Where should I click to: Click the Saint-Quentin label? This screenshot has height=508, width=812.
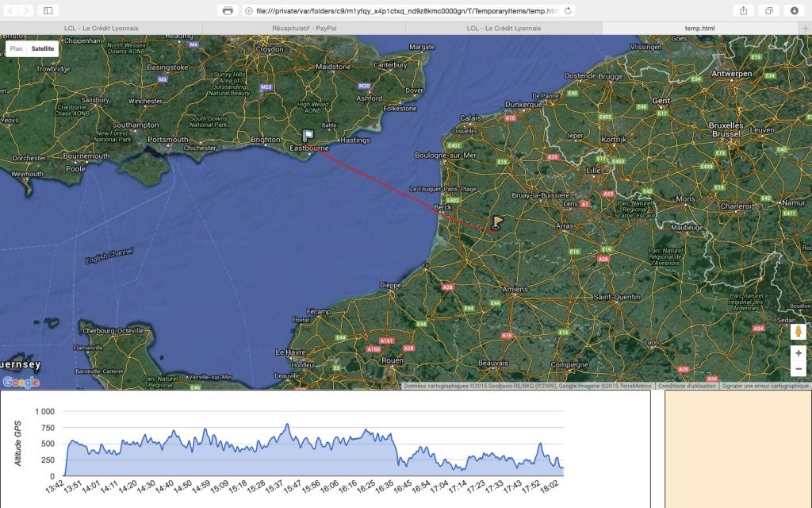pyautogui.click(x=617, y=298)
